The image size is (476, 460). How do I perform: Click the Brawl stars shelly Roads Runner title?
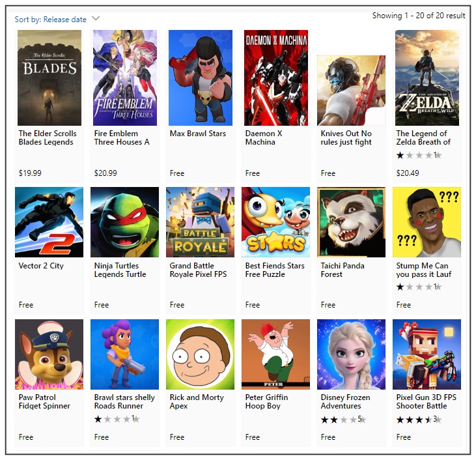[124, 401]
